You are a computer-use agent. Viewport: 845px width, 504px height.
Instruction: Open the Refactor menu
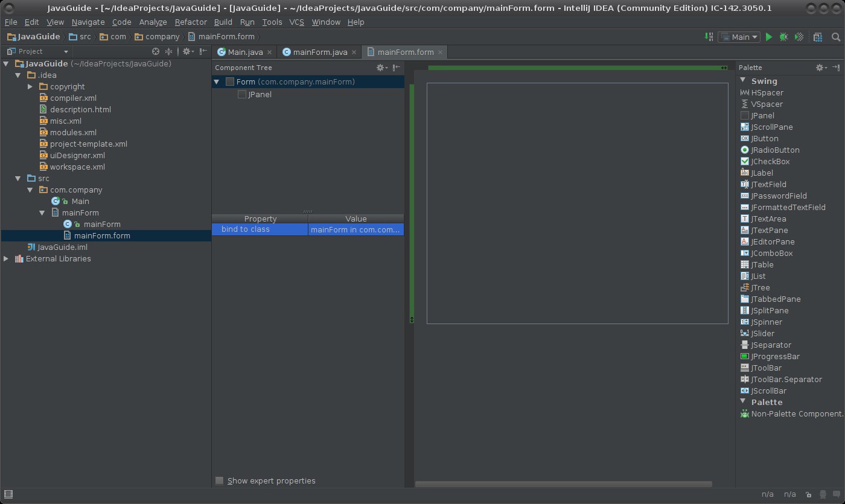pos(191,22)
